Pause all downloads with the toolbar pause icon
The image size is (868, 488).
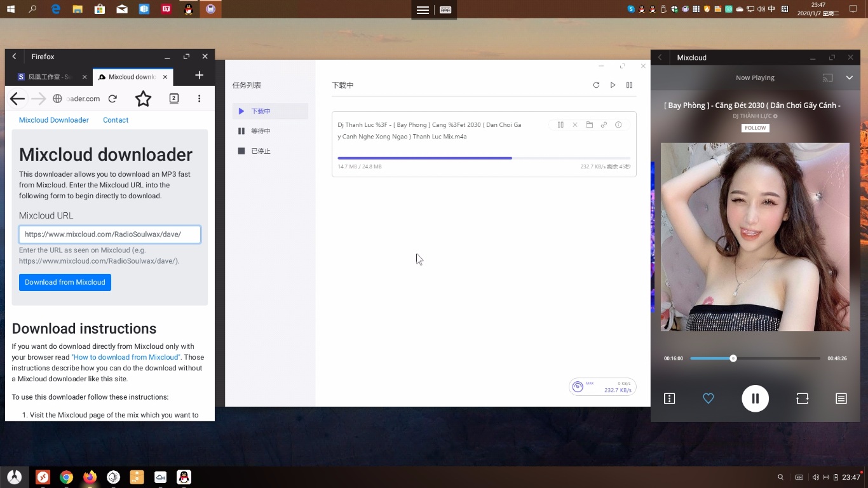pos(629,85)
